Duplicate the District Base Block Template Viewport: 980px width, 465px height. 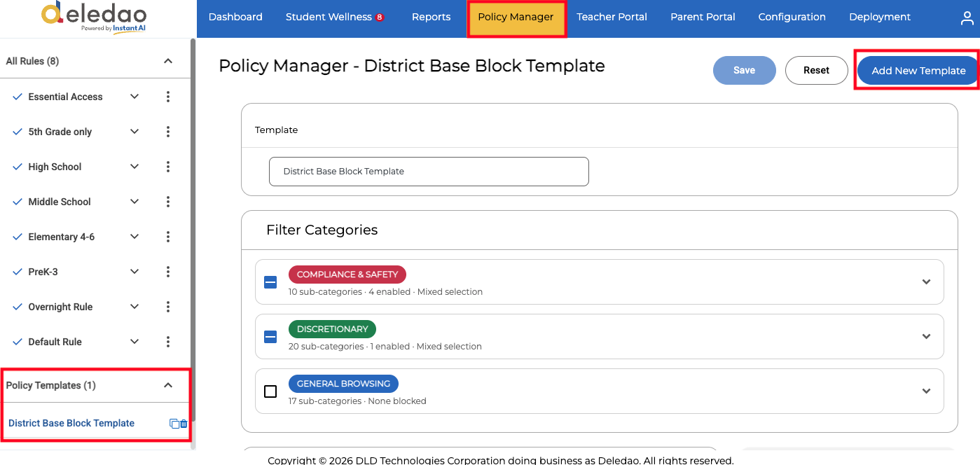coord(174,424)
